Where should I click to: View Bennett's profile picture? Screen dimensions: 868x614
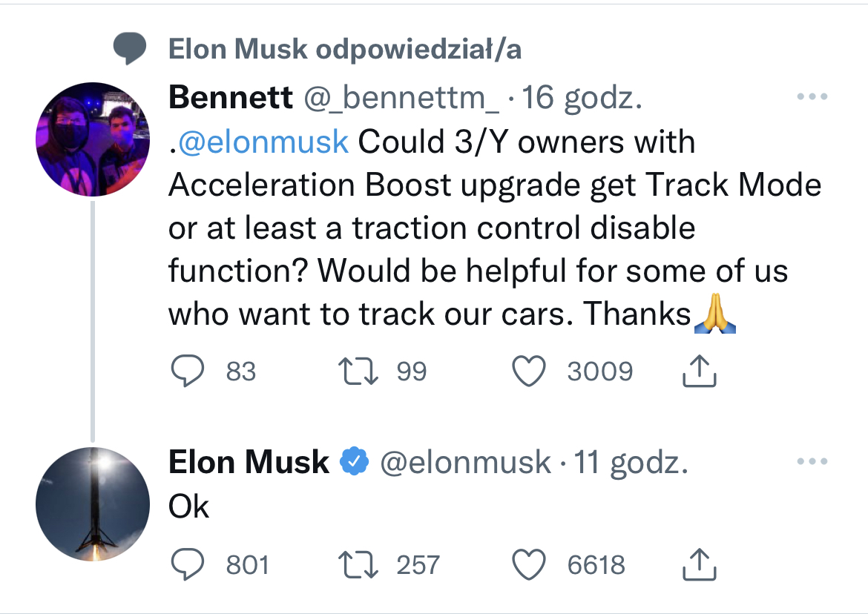tap(93, 139)
